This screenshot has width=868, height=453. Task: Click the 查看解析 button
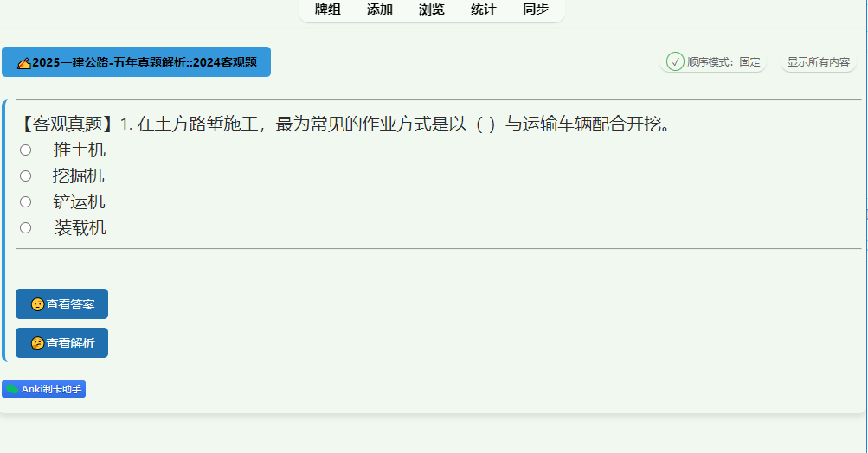pyautogui.click(x=62, y=343)
